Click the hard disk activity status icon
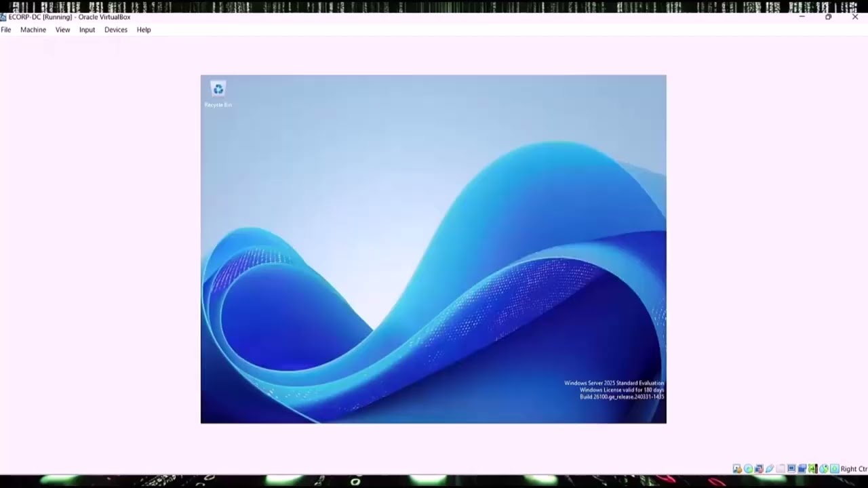868x488 pixels. (x=737, y=469)
